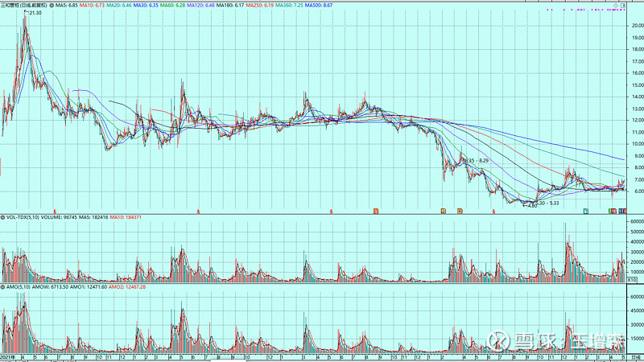Open the first orange event marker on chart
The width and height of the screenshot is (644, 362).
pos(375,211)
